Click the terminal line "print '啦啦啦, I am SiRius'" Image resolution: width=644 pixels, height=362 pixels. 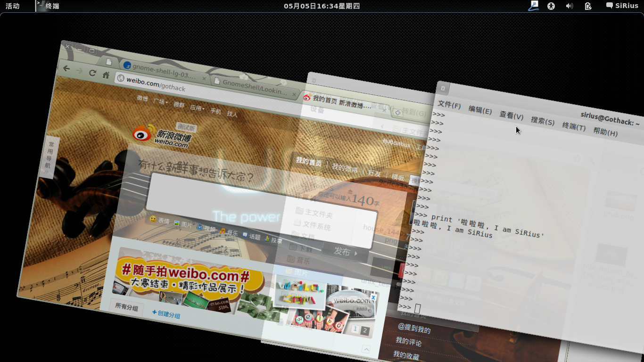point(487,226)
